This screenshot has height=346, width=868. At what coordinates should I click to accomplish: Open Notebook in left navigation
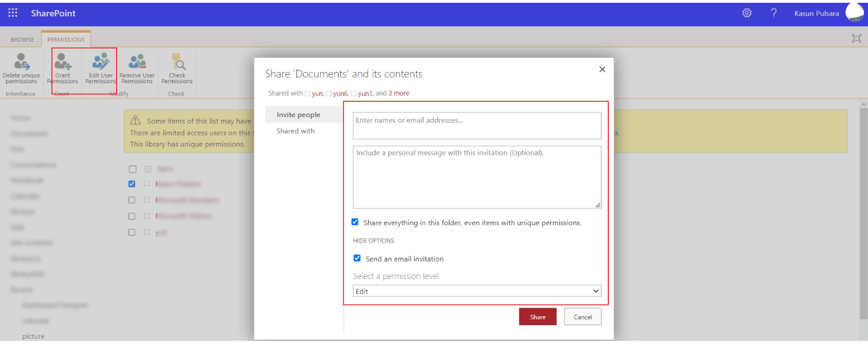[26, 180]
